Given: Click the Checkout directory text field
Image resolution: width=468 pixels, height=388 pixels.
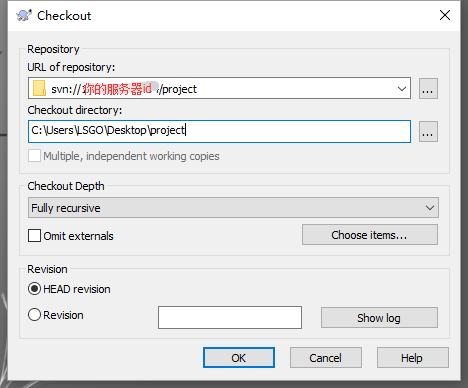Looking at the screenshot, I should coord(219,131).
